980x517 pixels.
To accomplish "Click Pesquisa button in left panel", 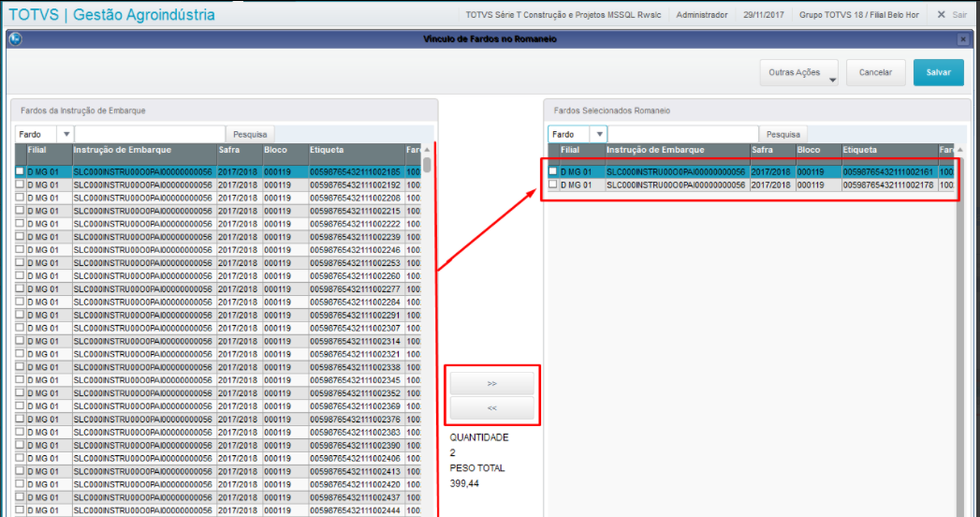I will pos(250,135).
